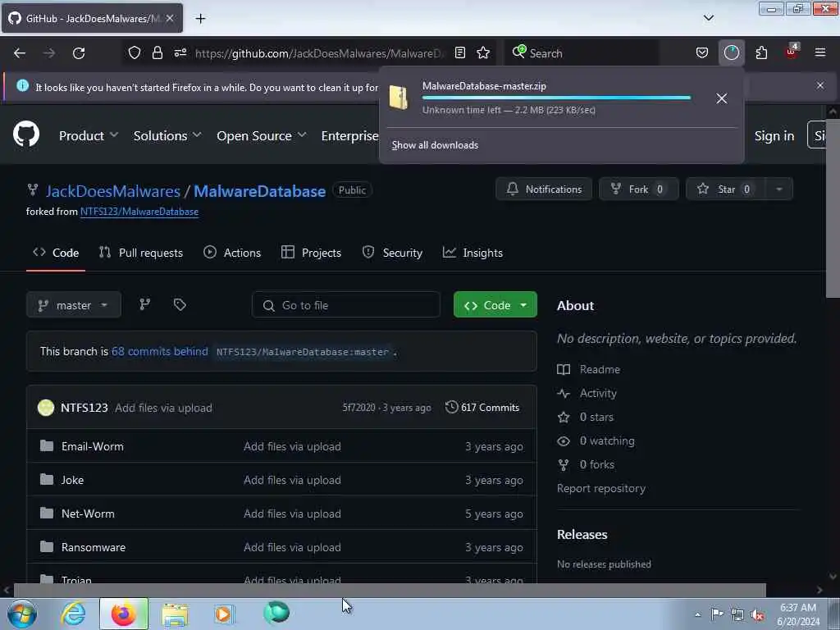This screenshot has height=630, width=840.
Task: Expand the Star lists dropdown arrow
Action: click(x=779, y=189)
